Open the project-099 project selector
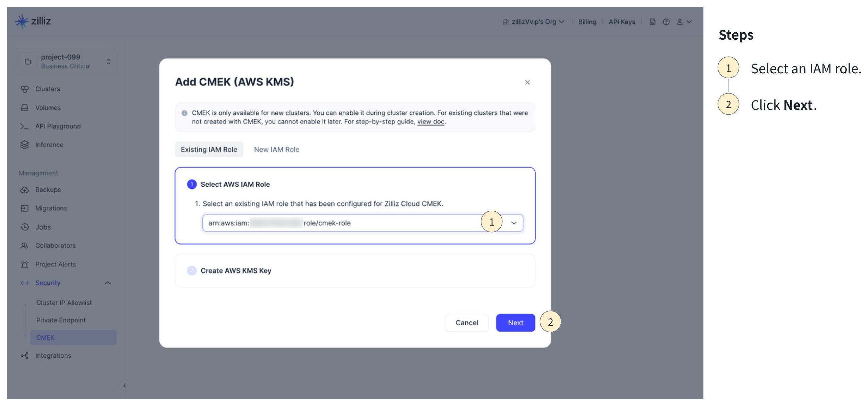Screen dimensions: 868x406 [x=66, y=62]
